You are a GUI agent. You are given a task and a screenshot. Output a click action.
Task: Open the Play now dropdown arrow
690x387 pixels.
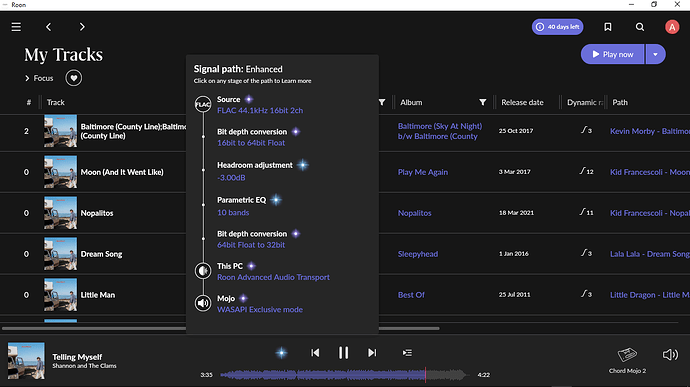coord(655,54)
